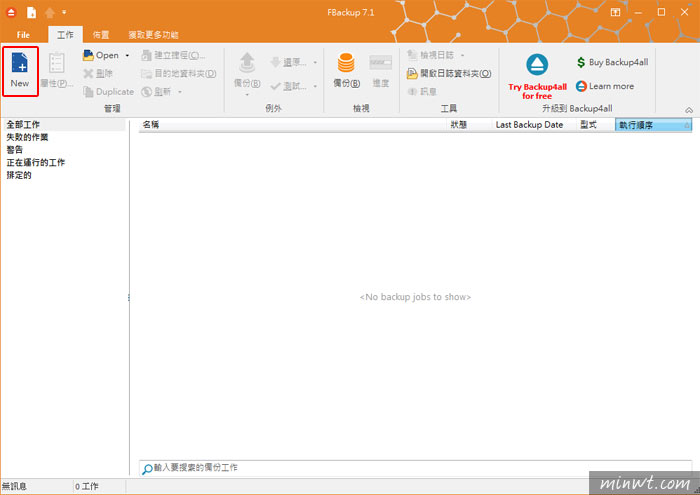Sort by the 狀態 column header
The width and height of the screenshot is (700, 495).
pos(469,125)
